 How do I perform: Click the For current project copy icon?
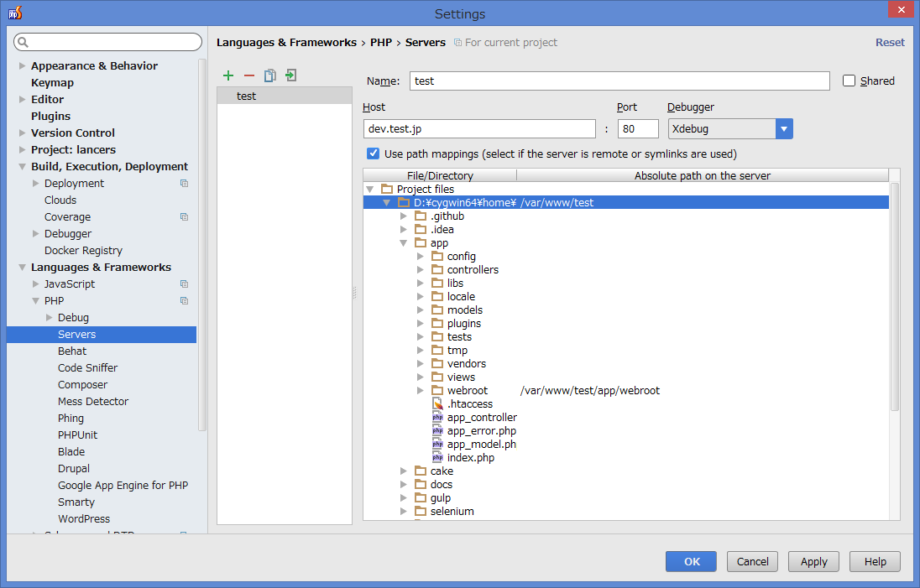pyautogui.click(x=457, y=43)
